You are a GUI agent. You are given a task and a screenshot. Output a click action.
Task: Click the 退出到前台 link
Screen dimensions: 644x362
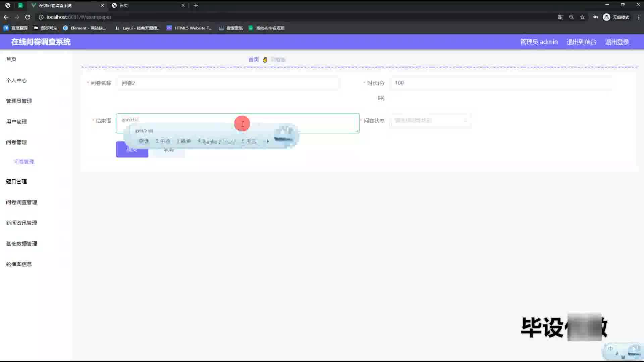point(581,42)
